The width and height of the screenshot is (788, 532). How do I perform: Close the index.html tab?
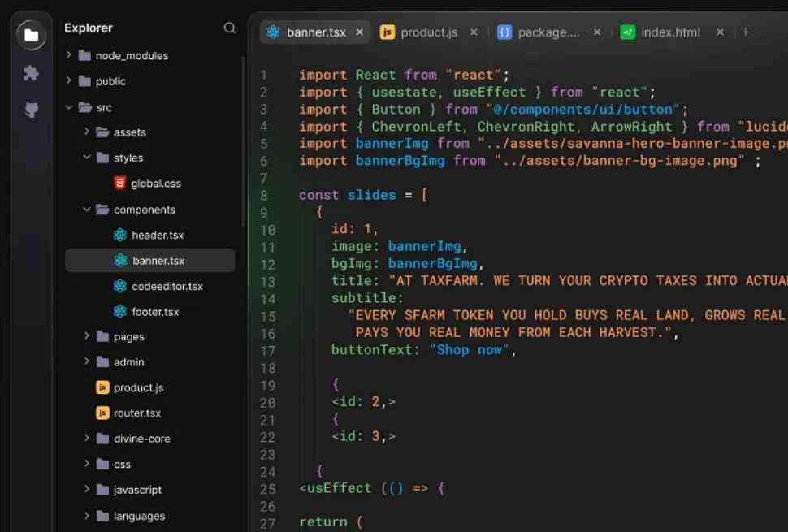[720, 32]
